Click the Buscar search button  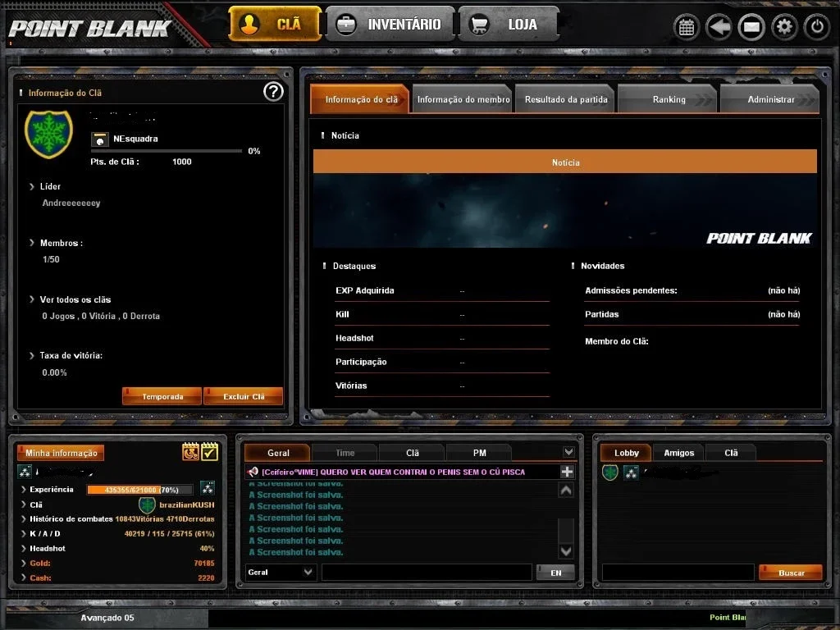(791, 572)
